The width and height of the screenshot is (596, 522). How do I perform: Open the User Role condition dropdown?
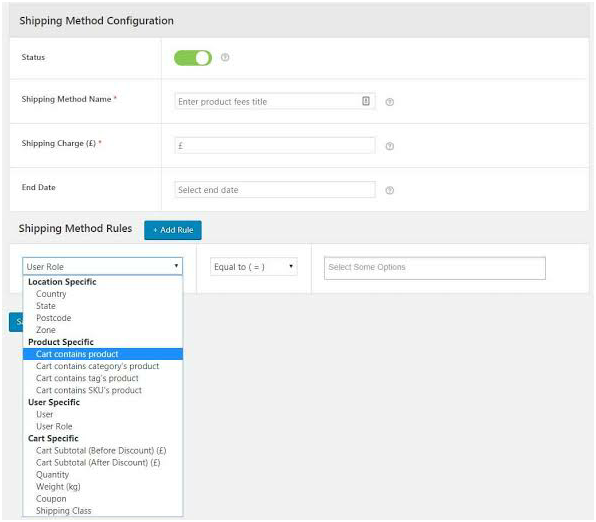tap(102, 267)
